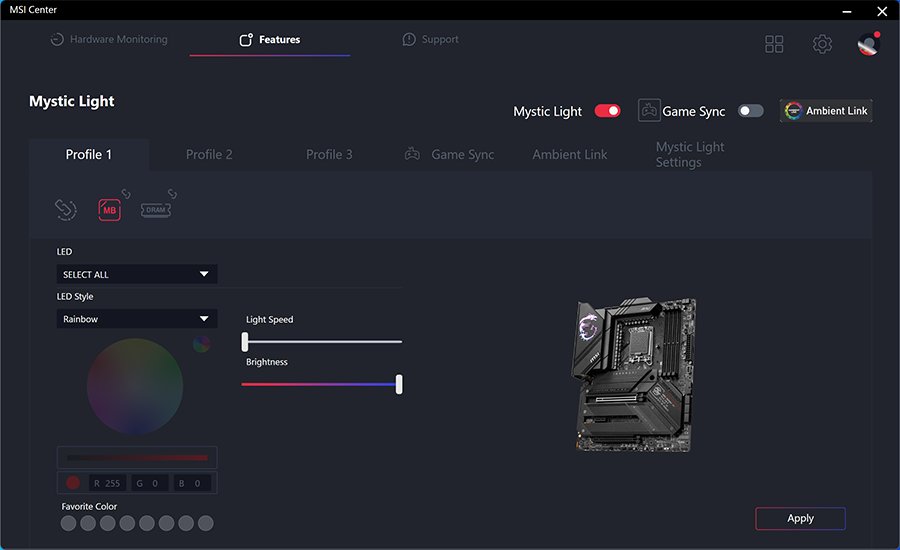Toggle the link icon above DRAM

click(x=172, y=194)
